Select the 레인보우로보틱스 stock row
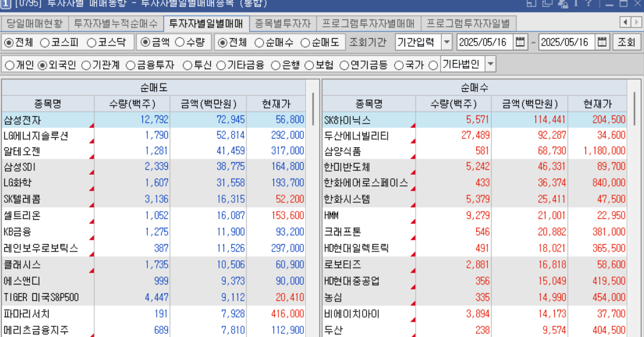The image size is (644, 337). (x=154, y=248)
